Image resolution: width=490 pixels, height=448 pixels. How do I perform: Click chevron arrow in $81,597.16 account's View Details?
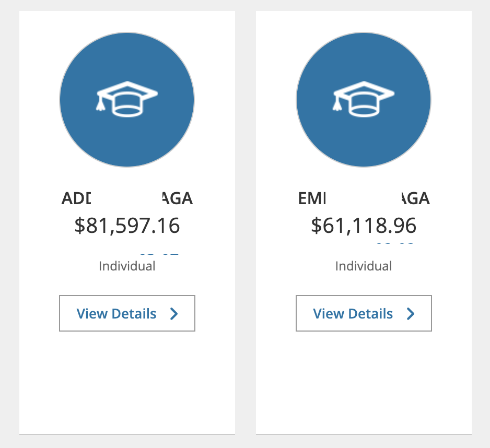point(174,313)
